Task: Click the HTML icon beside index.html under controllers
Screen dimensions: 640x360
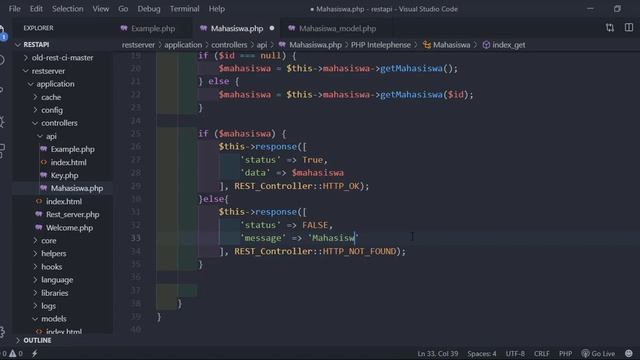Action: point(39,201)
